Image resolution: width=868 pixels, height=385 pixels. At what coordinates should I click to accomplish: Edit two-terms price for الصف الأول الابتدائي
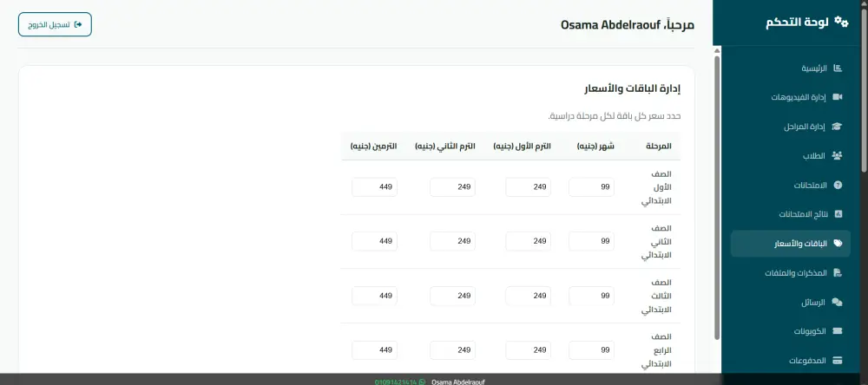tap(374, 187)
